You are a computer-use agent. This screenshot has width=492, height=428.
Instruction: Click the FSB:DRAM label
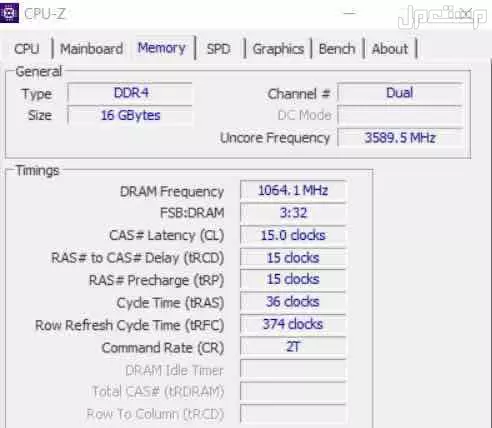[x=192, y=213]
